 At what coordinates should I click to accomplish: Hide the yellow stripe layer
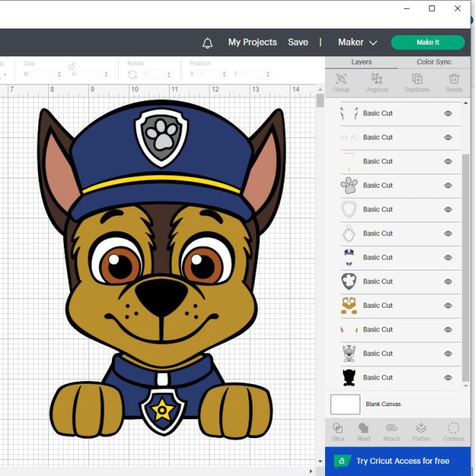448,161
